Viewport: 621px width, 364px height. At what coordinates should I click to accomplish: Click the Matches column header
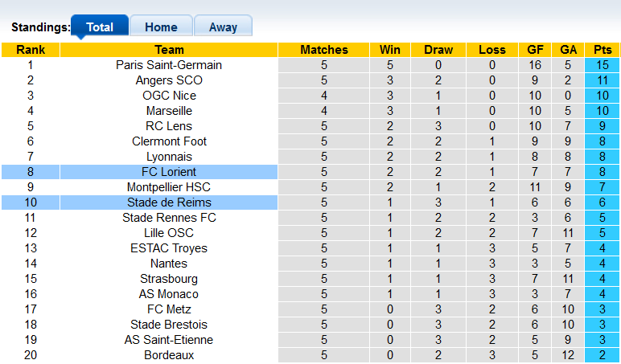[323, 50]
